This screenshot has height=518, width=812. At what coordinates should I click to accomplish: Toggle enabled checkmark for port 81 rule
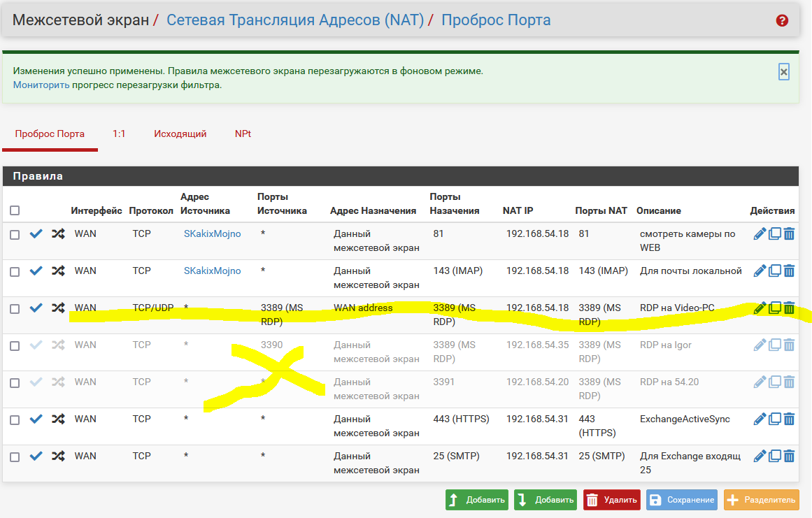pyautogui.click(x=36, y=234)
